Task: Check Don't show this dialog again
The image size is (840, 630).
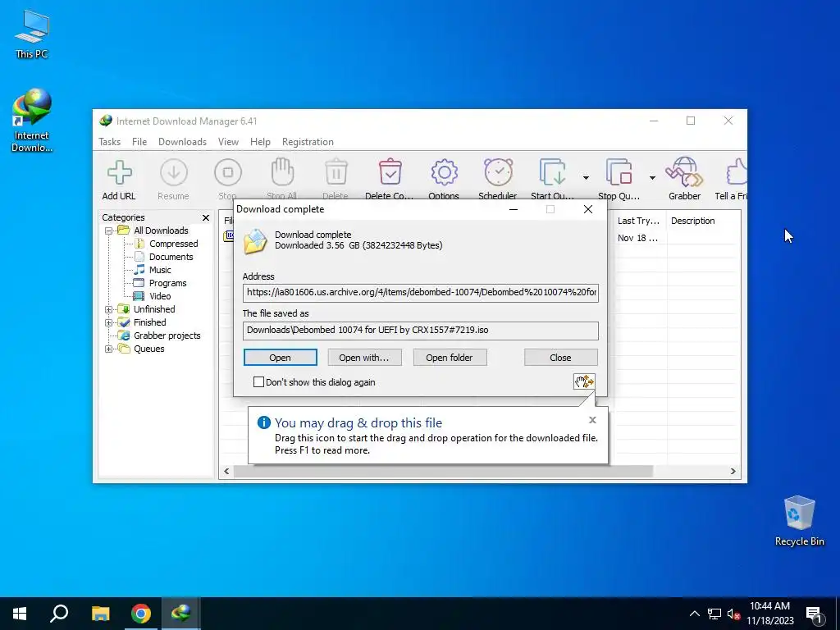Action: coord(258,382)
